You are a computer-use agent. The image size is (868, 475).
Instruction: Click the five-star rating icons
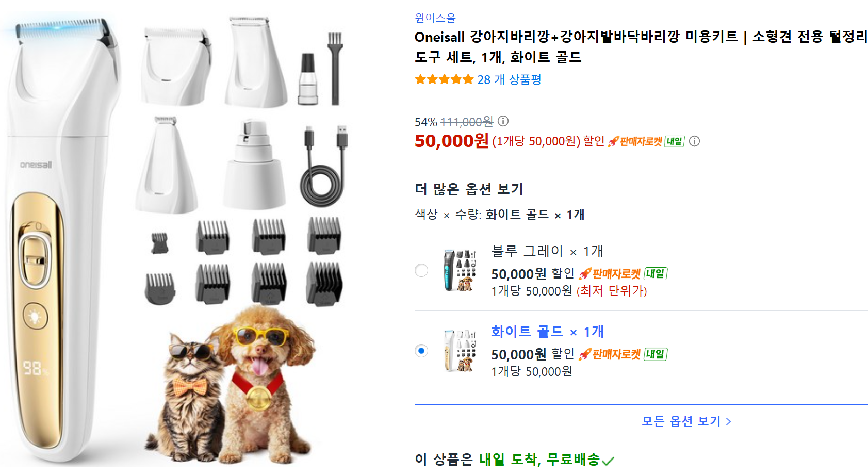(x=444, y=79)
